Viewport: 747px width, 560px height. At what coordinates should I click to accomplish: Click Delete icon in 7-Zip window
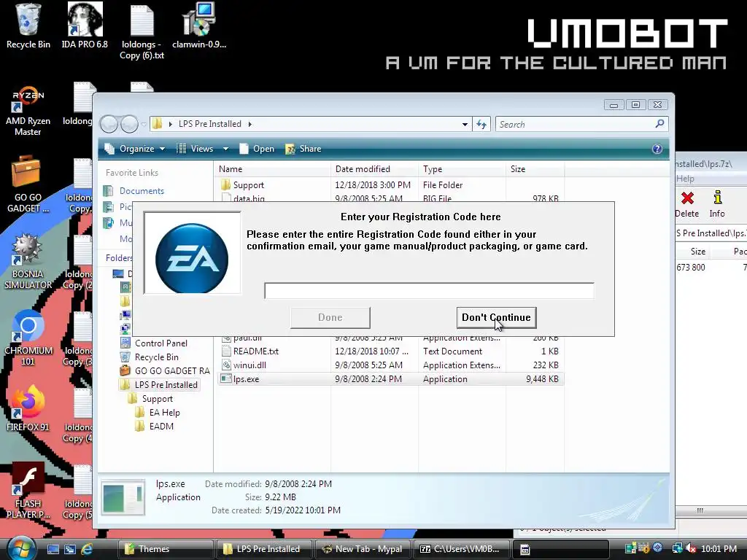(687, 204)
